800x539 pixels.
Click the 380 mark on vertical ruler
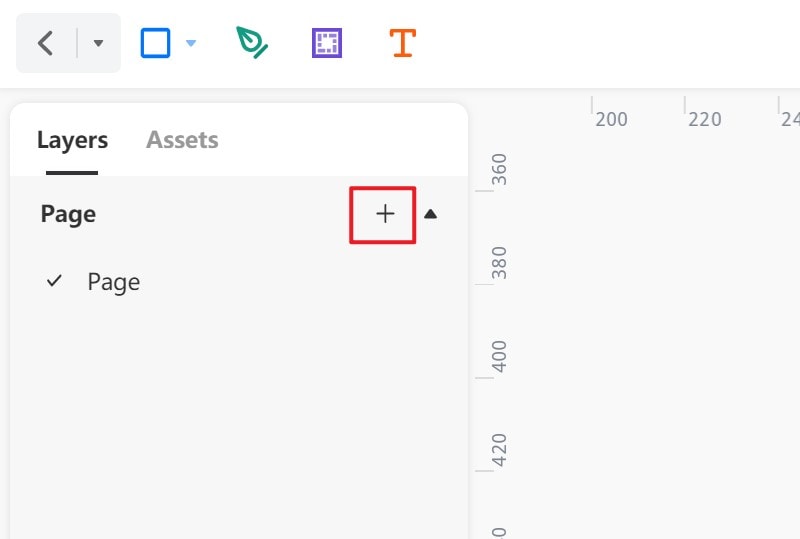tap(498, 263)
